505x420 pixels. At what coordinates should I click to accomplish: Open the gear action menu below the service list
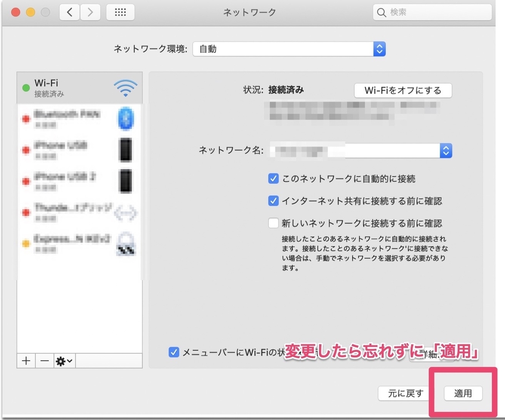coord(64,361)
